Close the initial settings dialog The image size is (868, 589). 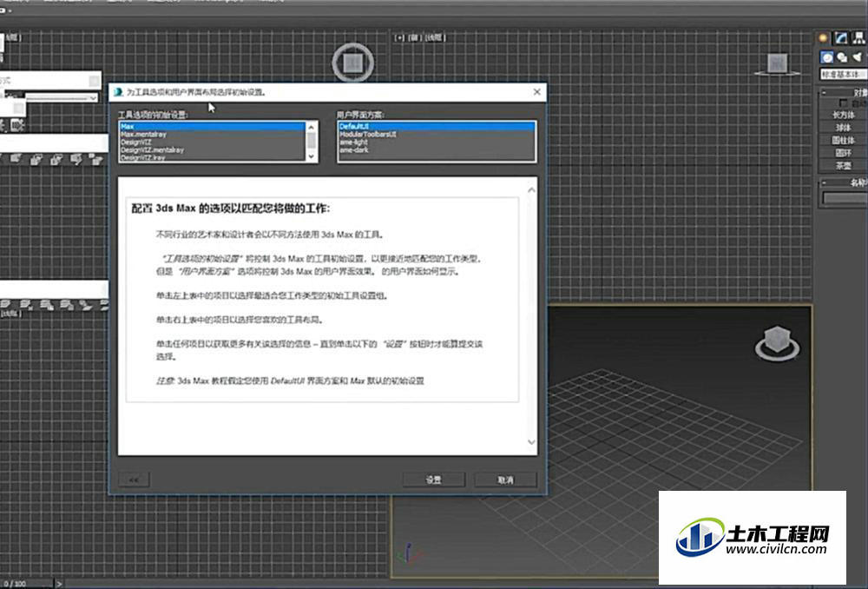point(537,92)
